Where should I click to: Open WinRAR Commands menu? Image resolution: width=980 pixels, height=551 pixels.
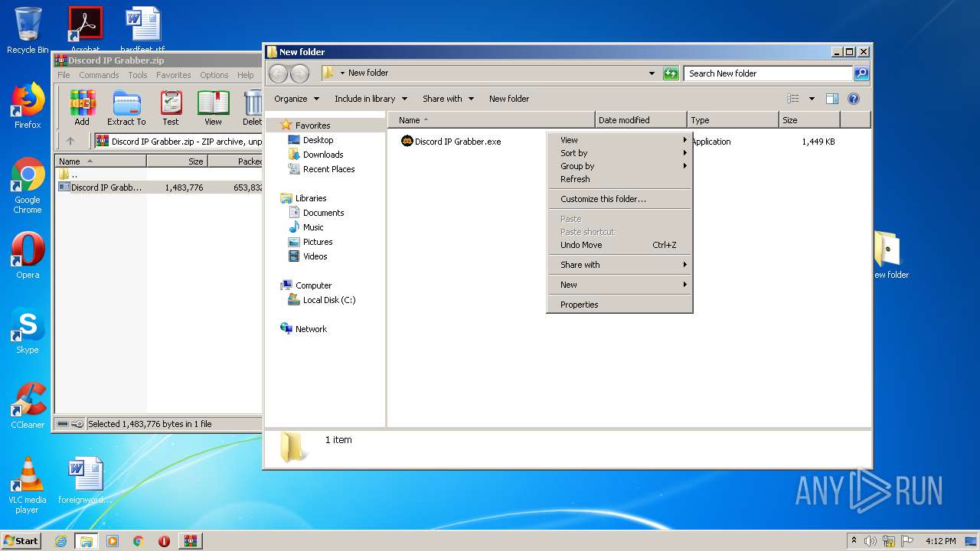(99, 75)
